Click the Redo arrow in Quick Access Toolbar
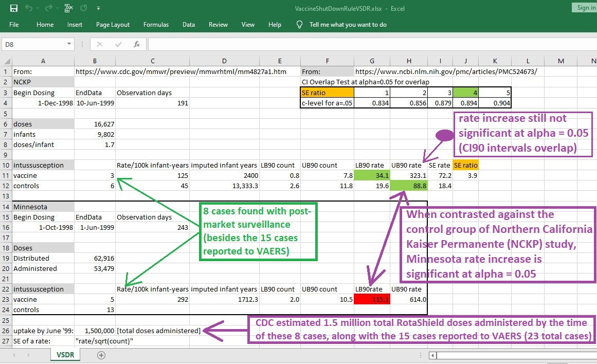The width and height of the screenshot is (597, 364). tap(48, 8)
